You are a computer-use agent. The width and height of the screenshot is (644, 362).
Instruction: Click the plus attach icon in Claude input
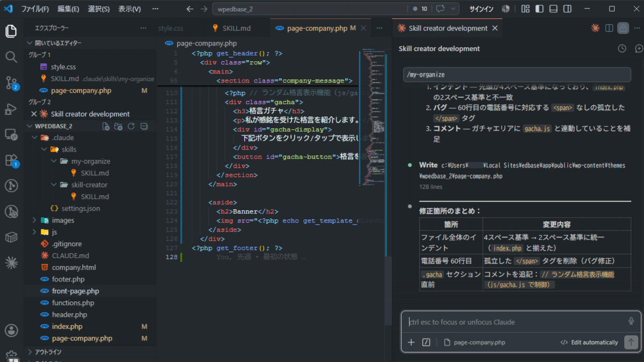coord(412,342)
